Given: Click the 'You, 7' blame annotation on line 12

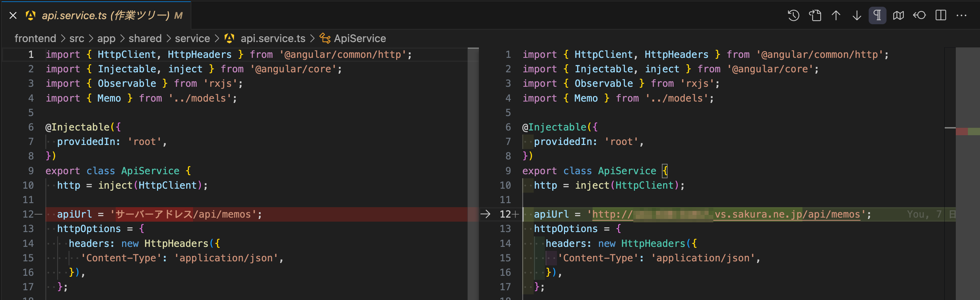Looking at the screenshot, I should (x=925, y=215).
